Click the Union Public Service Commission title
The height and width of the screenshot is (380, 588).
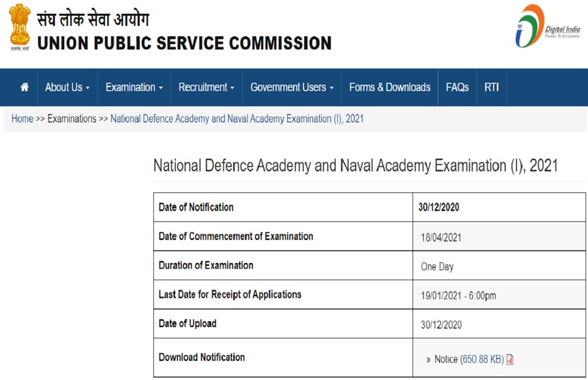[x=184, y=43]
